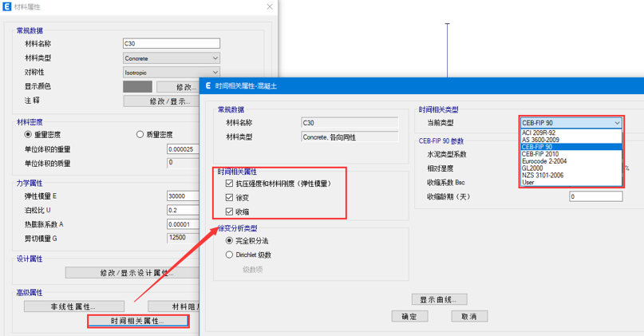Screen dimensions: 644x336
Task: Open the 对称性 Isotropic dropdown
Action: pos(172,73)
